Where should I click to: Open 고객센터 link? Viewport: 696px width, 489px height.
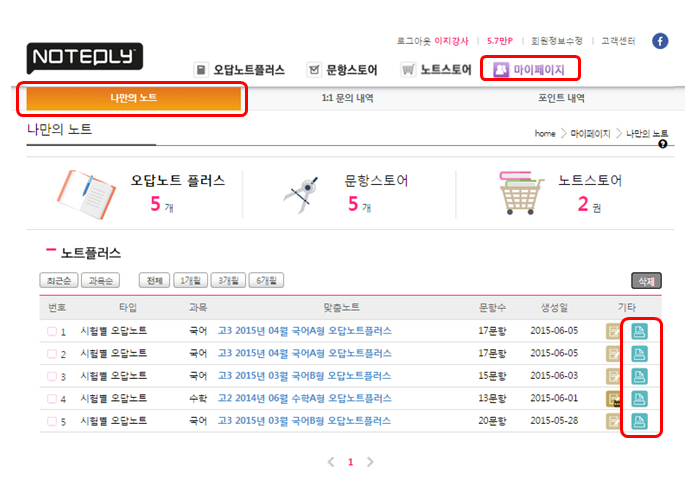[618, 41]
